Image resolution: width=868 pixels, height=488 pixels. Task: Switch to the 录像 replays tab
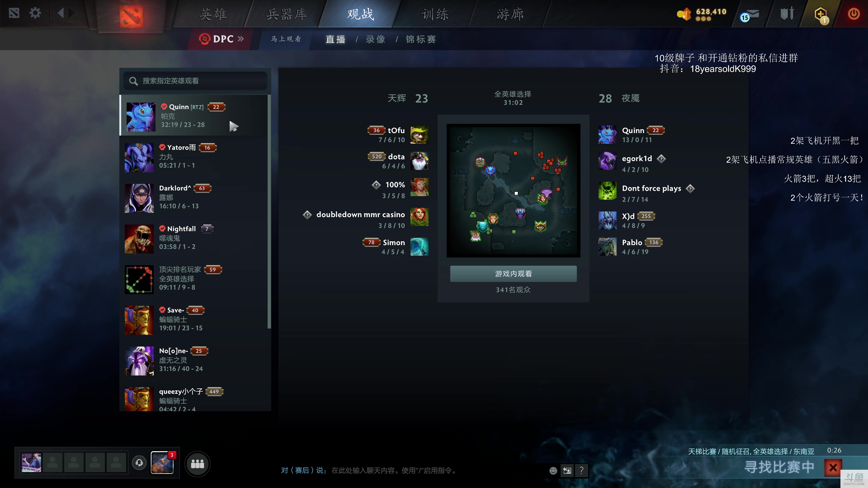[375, 39]
